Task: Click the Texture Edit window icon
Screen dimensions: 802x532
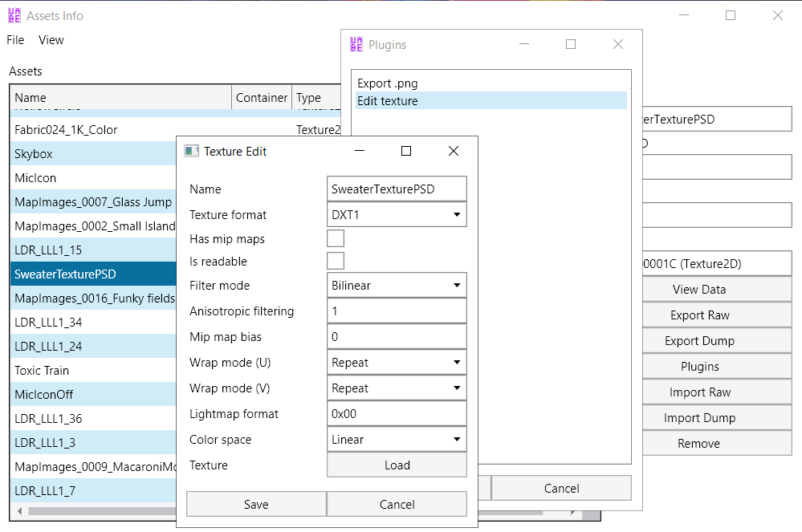Action: pos(191,151)
